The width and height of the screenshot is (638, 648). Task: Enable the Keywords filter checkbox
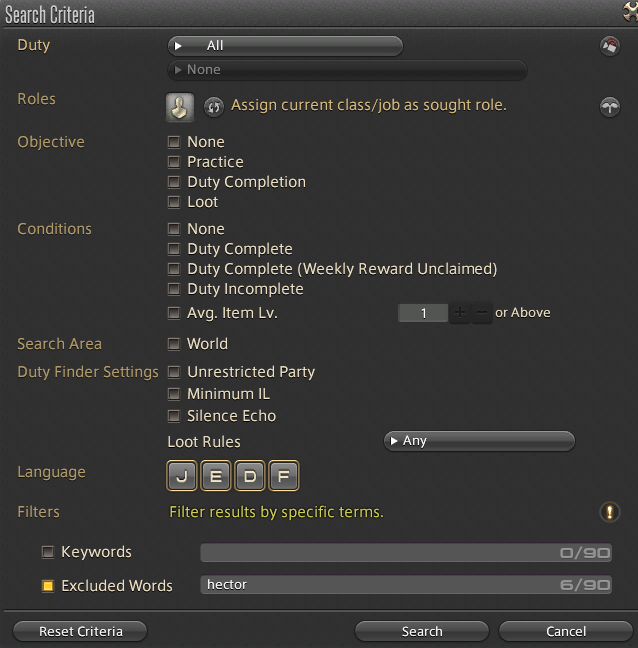coord(48,552)
